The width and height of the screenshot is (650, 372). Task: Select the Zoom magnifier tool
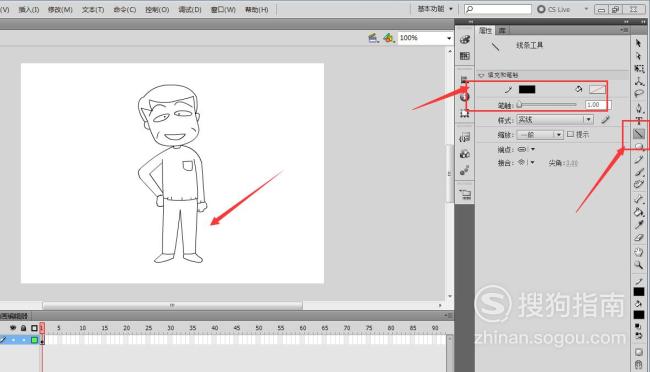pyautogui.click(x=639, y=265)
